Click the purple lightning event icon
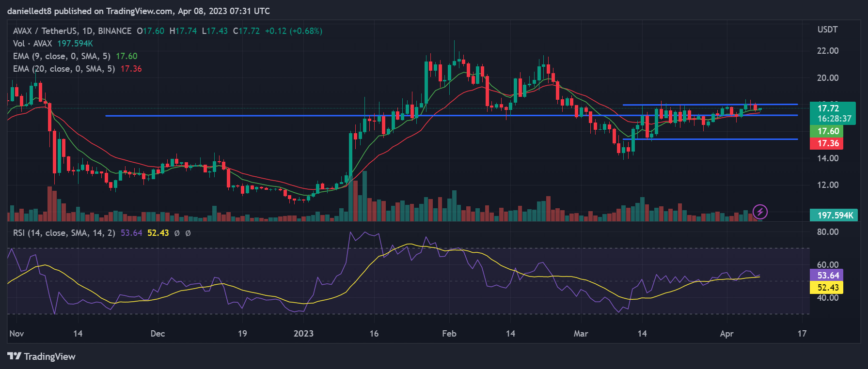Image resolution: width=868 pixels, height=369 pixels. pos(760,212)
